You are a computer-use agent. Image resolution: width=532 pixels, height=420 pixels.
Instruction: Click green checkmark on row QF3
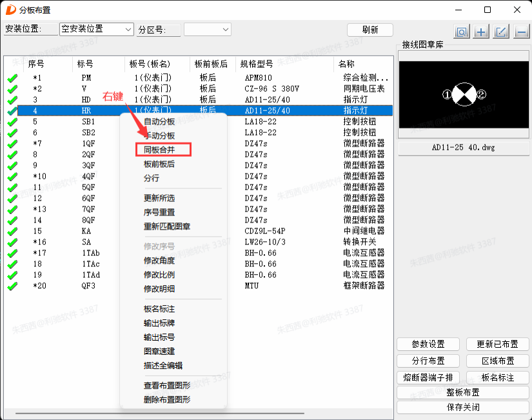click(x=12, y=286)
